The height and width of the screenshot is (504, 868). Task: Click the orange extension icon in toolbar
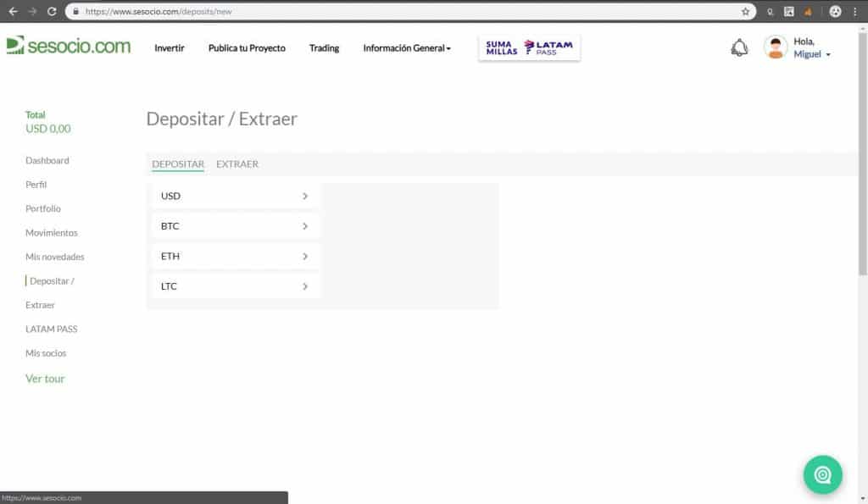[x=808, y=12]
